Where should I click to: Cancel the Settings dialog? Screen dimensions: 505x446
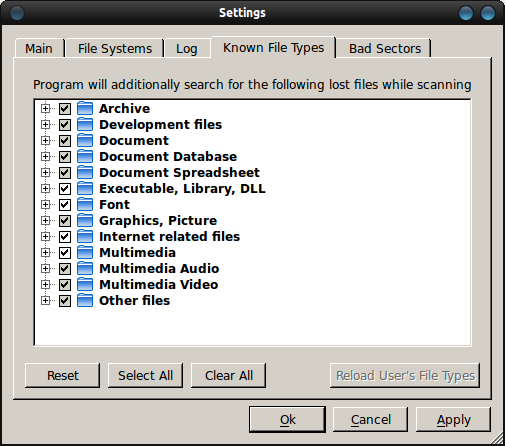point(371,419)
